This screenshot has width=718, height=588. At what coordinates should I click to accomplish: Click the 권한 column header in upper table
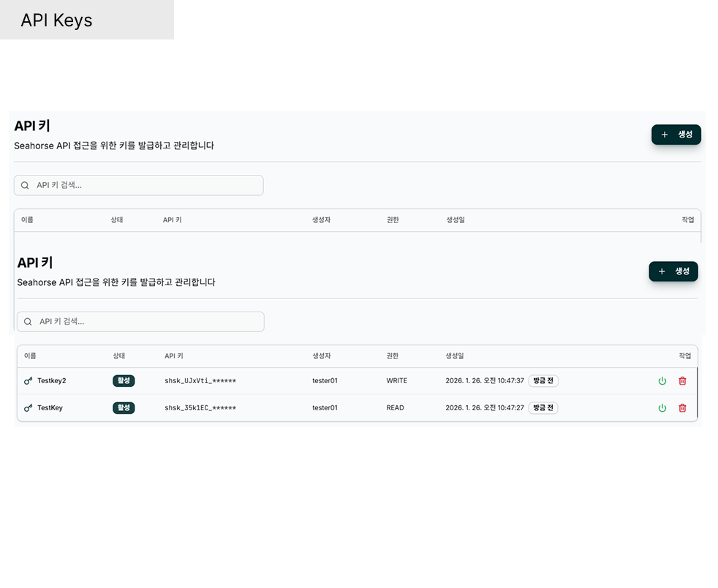[x=393, y=220]
